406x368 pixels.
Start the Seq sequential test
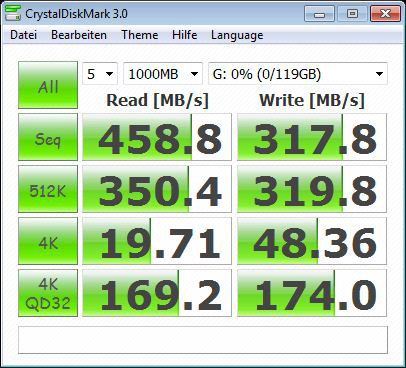tap(48, 137)
